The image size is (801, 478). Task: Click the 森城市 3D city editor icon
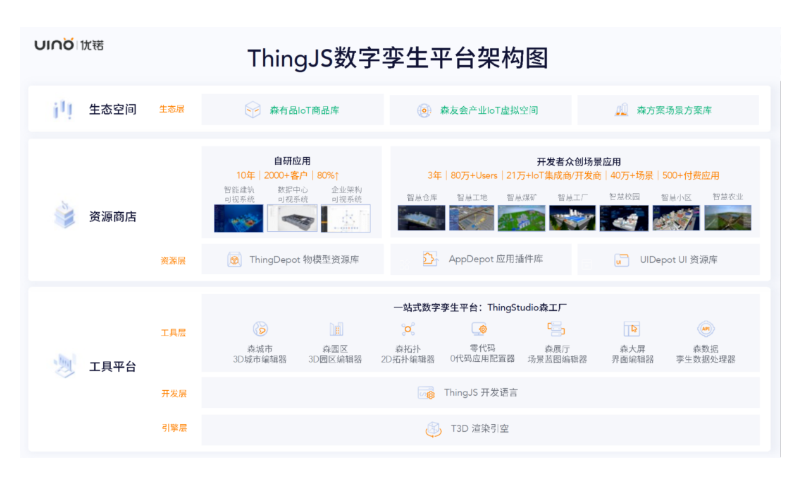(x=260, y=329)
